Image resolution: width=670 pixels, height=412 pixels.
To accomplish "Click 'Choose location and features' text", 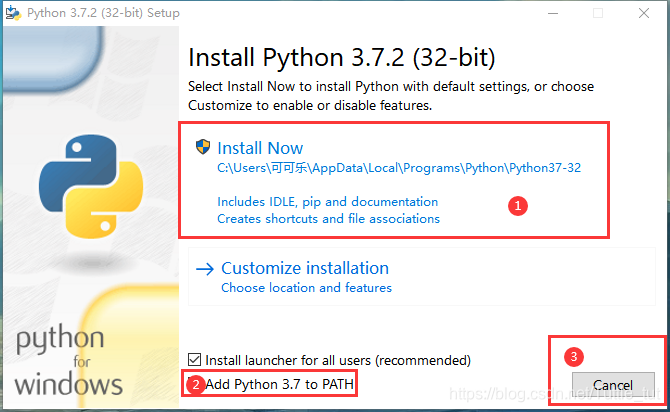I will (x=306, y=288).
